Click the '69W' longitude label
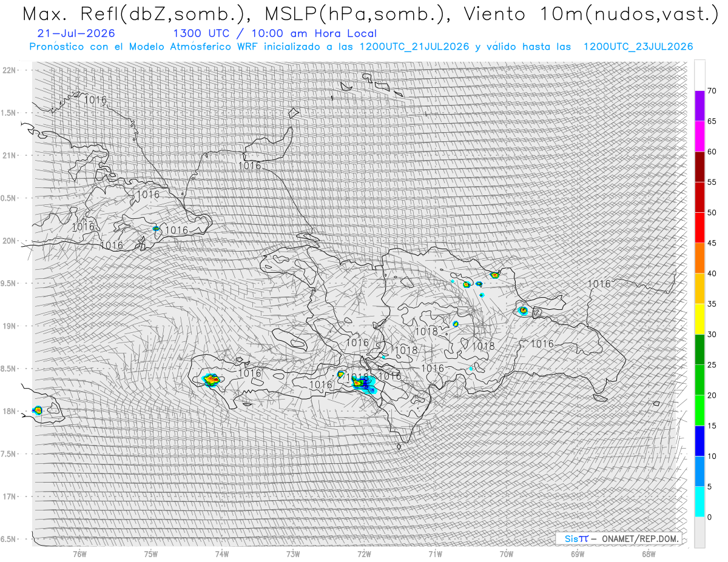728x562 pixels. (578, 554)
